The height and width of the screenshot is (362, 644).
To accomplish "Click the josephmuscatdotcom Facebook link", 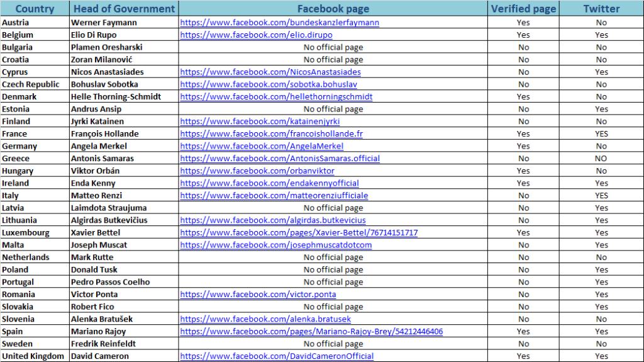I will 276,245.
